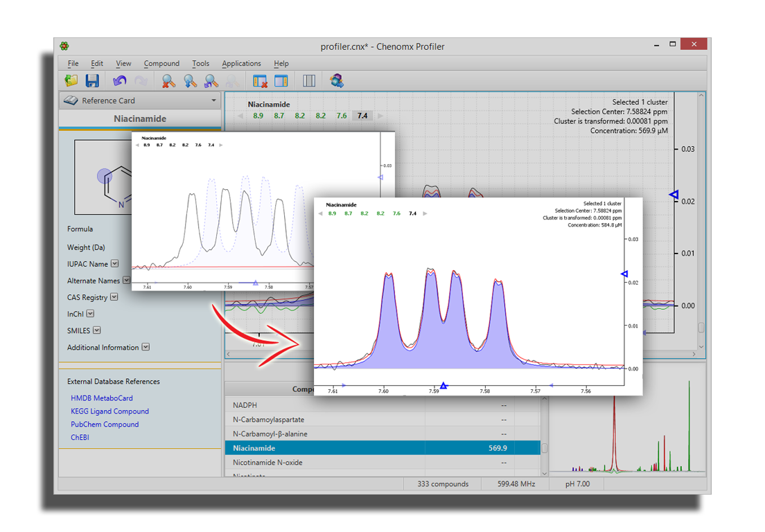Click the undo zoom magnifier icon
The height and width of the screenshot is (532, 765).
tap(211, 80)
